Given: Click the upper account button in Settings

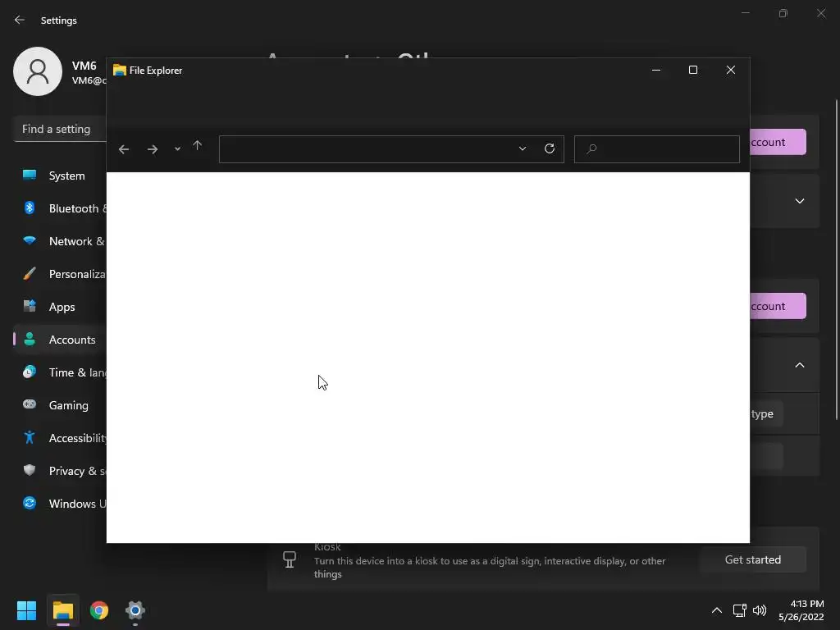Looking at the screenshot, I should [x=778, y=142].
